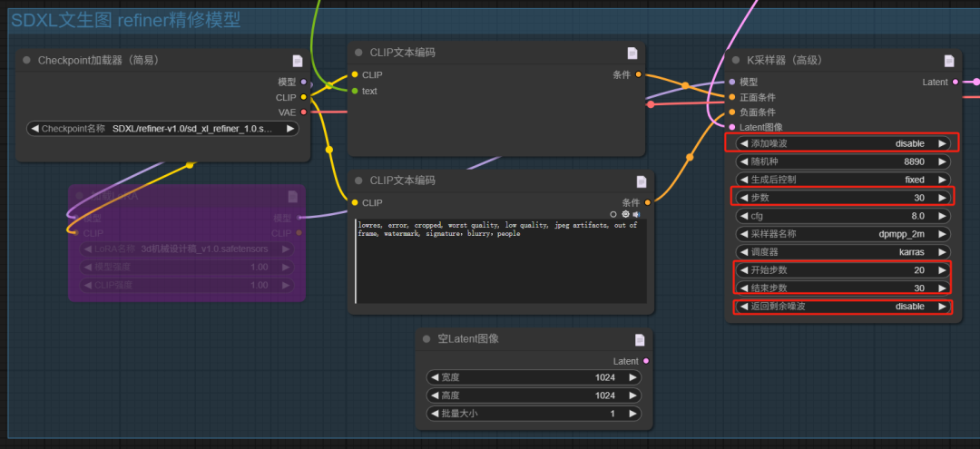
Task: Click the 随机种 value 8890
Action: [x=914, y=161]
